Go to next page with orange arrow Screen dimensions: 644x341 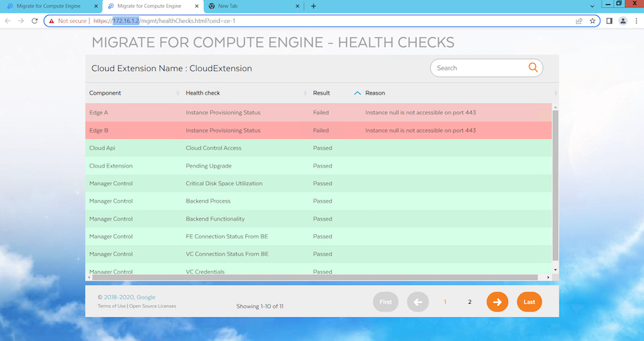tap(497, 302)
